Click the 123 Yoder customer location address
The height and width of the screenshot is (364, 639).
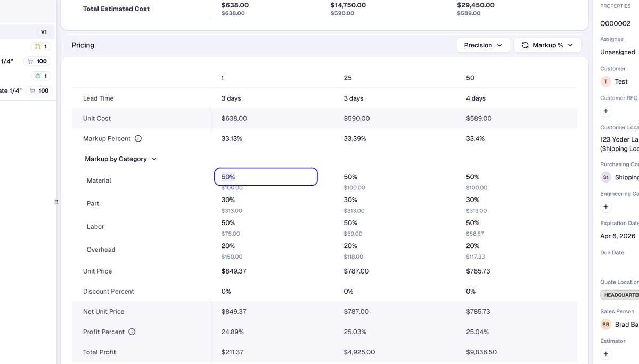tap(619, 144)
